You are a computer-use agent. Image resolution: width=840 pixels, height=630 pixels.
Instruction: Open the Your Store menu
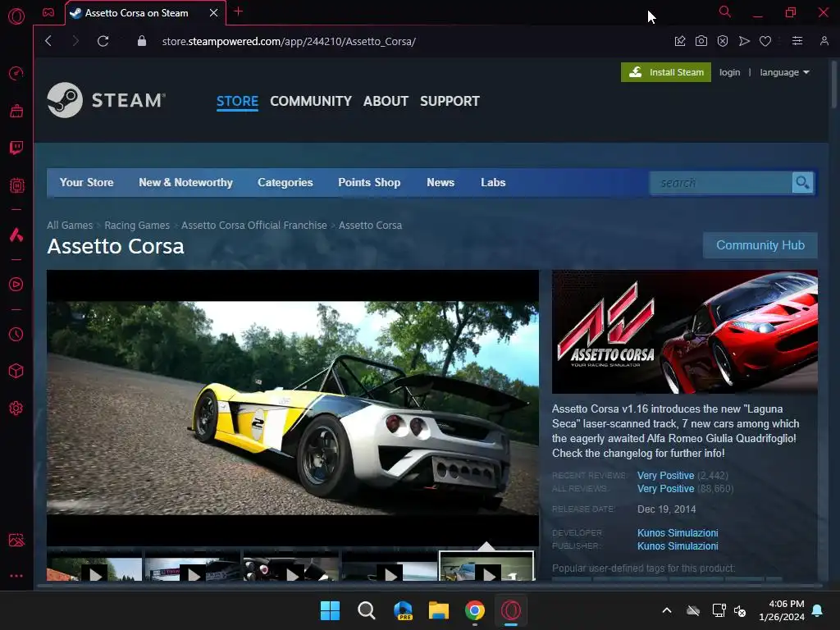coord(86,183)
